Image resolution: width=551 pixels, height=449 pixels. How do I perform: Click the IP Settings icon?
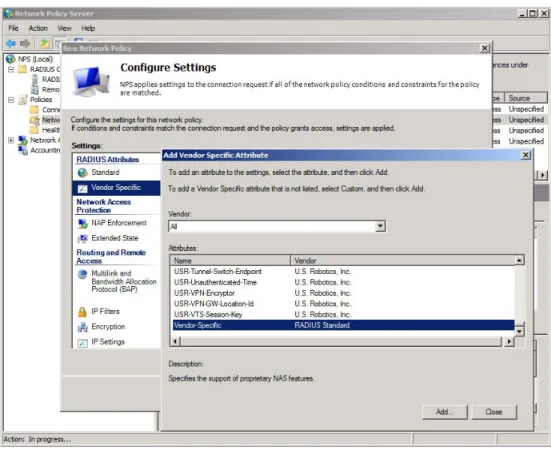point(83,343)
